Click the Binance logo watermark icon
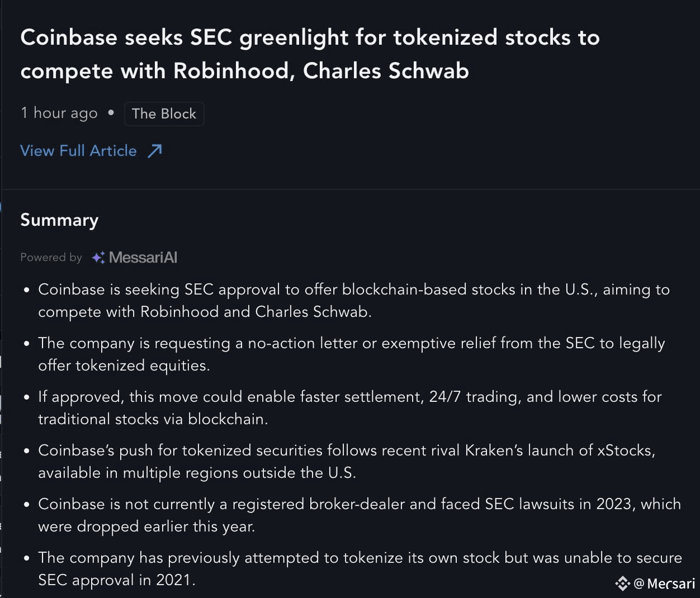The width and height of the screenshot is (700, 598). pyautogui.click(x=622, y=584)
